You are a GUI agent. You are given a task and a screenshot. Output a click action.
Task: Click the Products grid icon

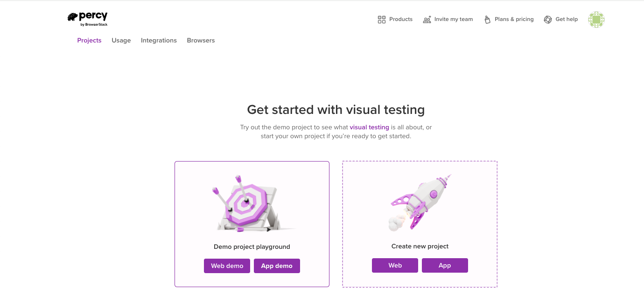[x=382, y=20]
